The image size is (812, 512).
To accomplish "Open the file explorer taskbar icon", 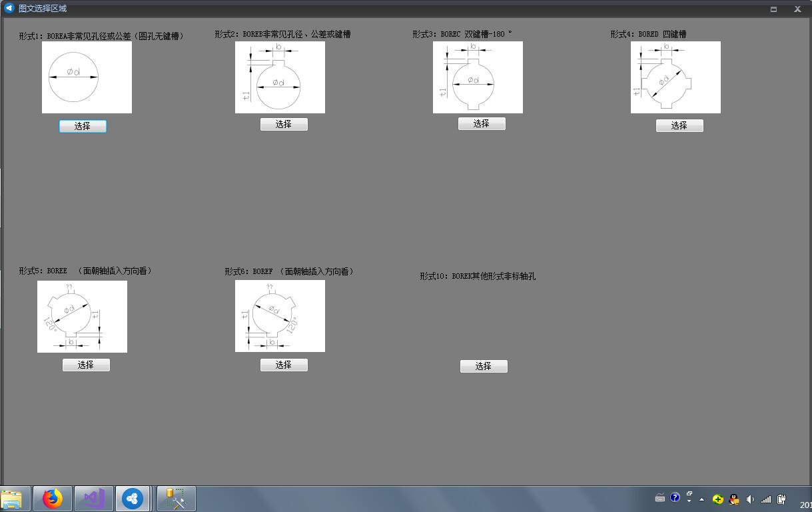I will coord(12,499).
